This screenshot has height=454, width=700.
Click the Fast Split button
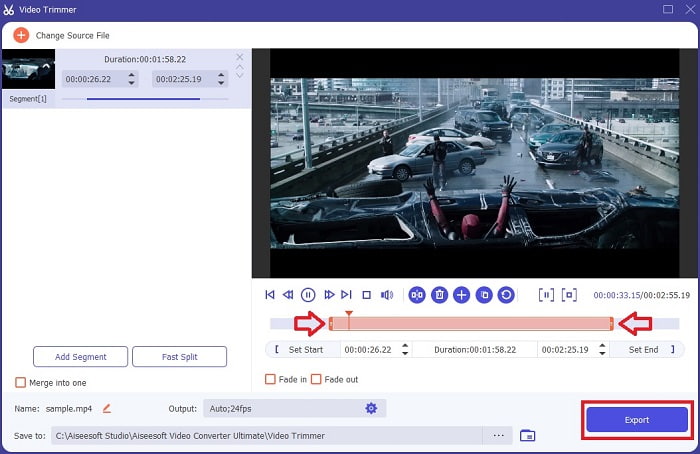(x=179, y=357)
